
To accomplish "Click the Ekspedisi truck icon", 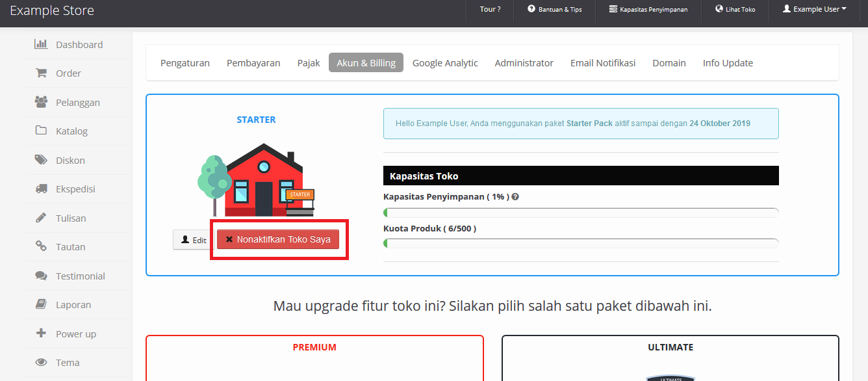I will pos(41,189).
